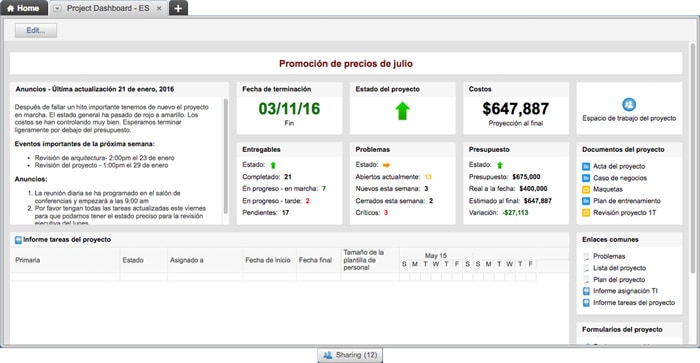This screenshot has width=700, height=363.
Task: Open the Sharing (12) button
Action: point(350,355)
